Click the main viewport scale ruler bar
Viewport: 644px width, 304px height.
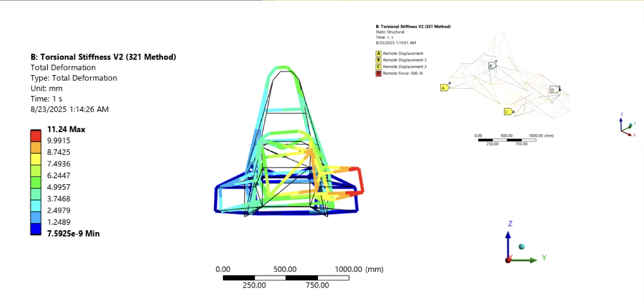[x=286, y=277]
